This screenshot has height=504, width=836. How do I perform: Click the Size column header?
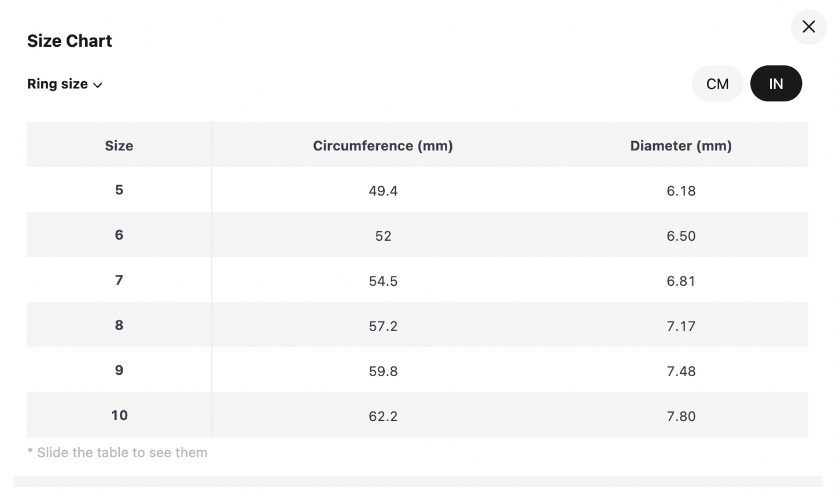click(119, 145)
